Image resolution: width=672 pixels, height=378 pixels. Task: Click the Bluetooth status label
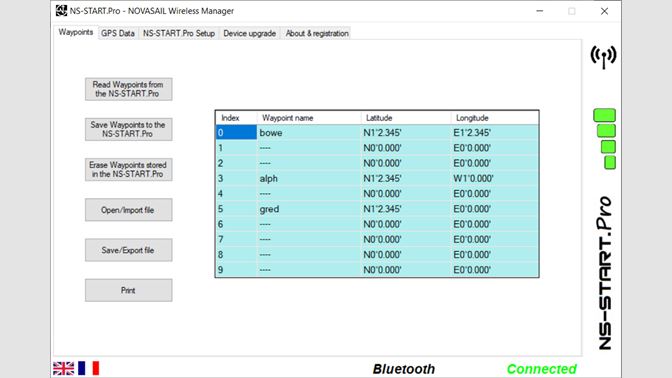coord(404,369)
